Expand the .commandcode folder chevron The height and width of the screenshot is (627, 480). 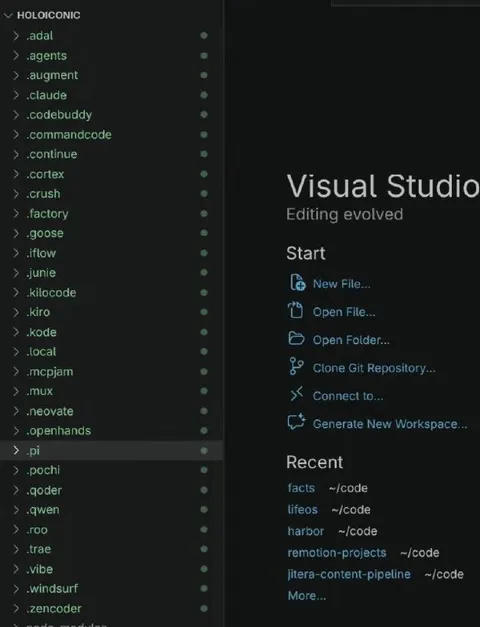(16, 134)
